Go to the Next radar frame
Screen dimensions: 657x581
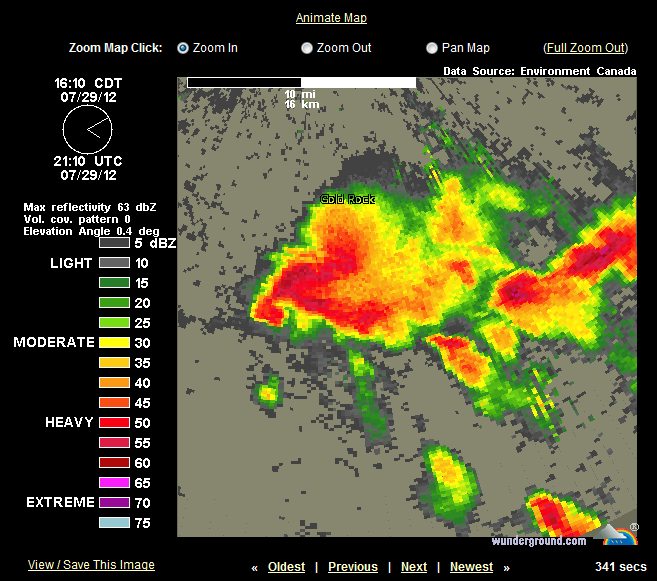point(414,567)
